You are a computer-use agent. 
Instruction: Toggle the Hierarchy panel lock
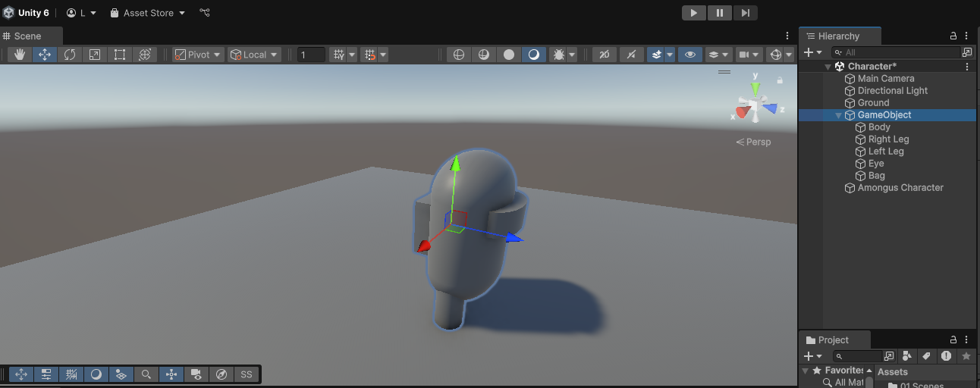click(953, 36)
